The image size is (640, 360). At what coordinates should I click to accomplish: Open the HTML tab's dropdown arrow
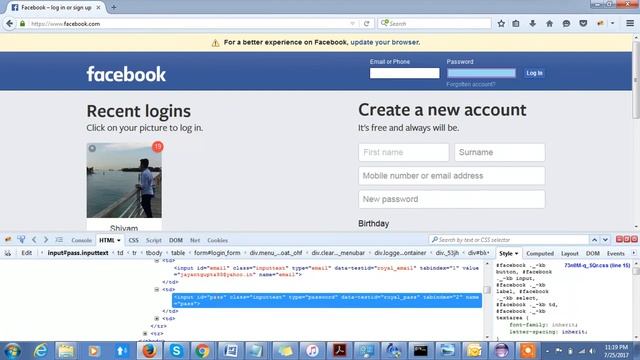[118, 240]
